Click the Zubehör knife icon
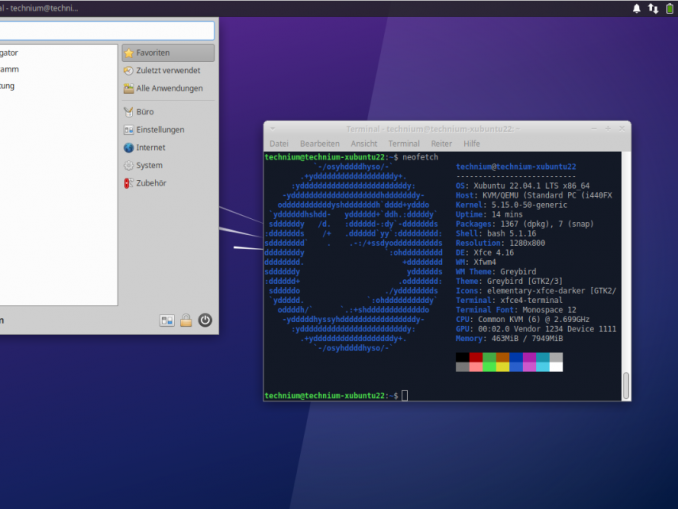This screenshot has height=509, width=678. point(128,183)
